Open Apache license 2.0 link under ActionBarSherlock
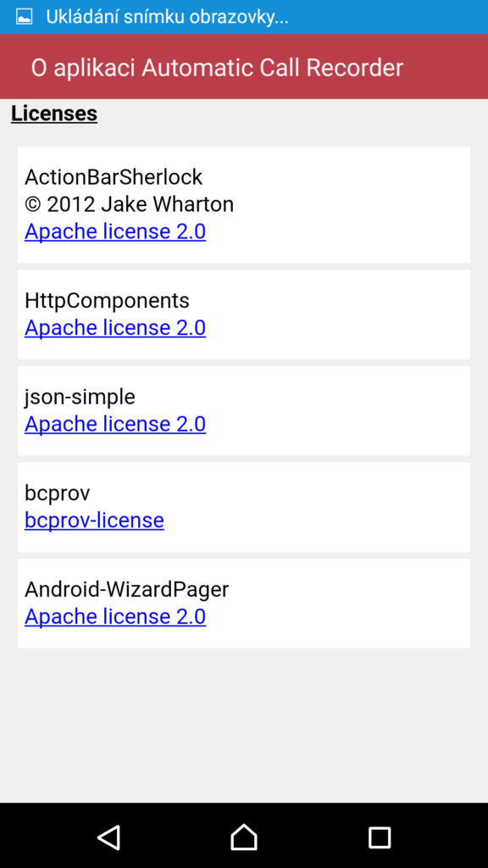The image size is (488, 868). (115, 231)
